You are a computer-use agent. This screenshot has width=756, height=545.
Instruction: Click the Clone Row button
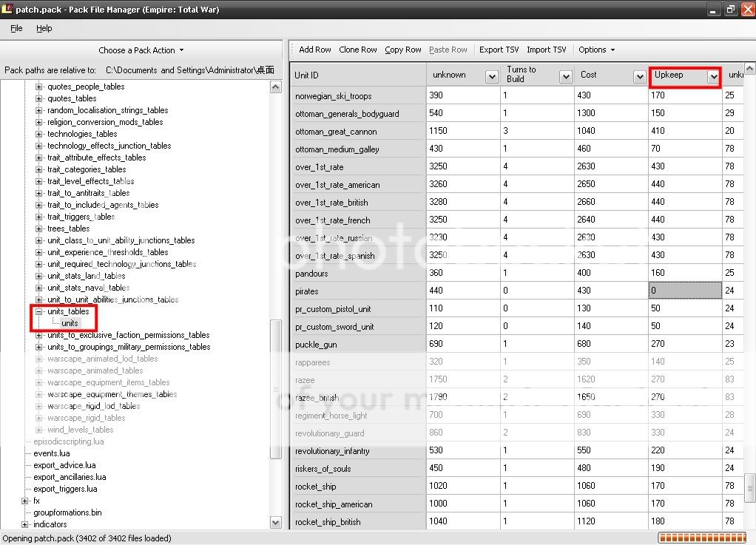358,50
